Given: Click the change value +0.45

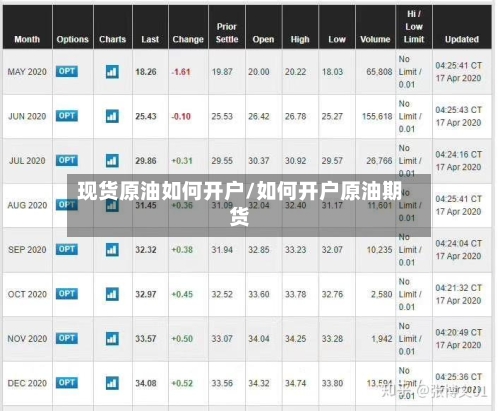Looking at the screenshot, I should (x=182, y=294).
